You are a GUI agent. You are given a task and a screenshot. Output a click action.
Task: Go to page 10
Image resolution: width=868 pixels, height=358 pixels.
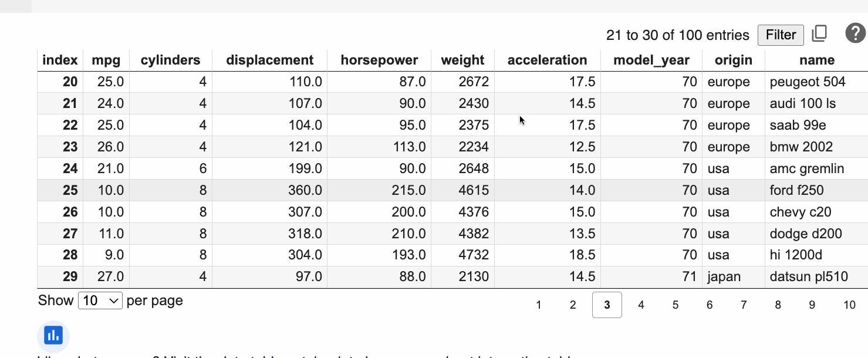pyautogui.click(x=849, y=305)
